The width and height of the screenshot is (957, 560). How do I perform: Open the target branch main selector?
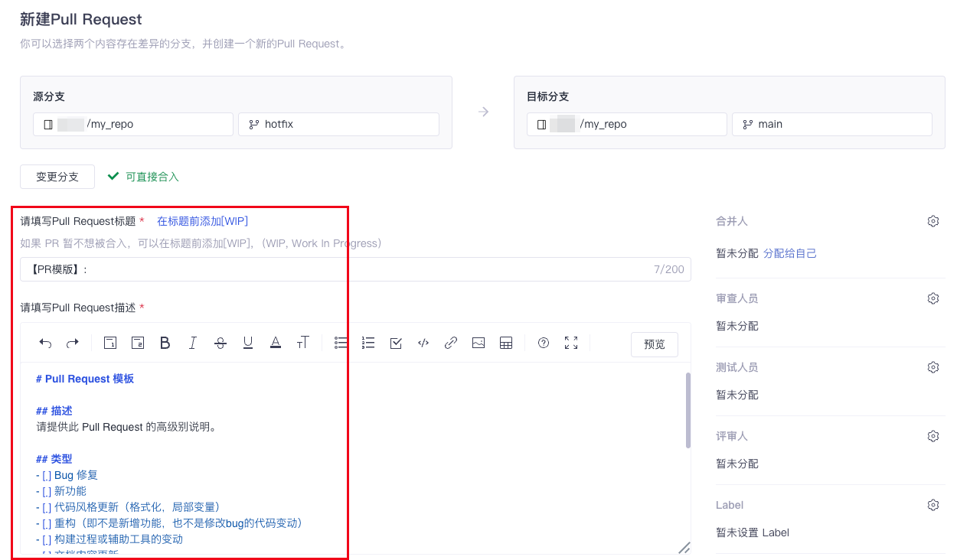point(831,124)
